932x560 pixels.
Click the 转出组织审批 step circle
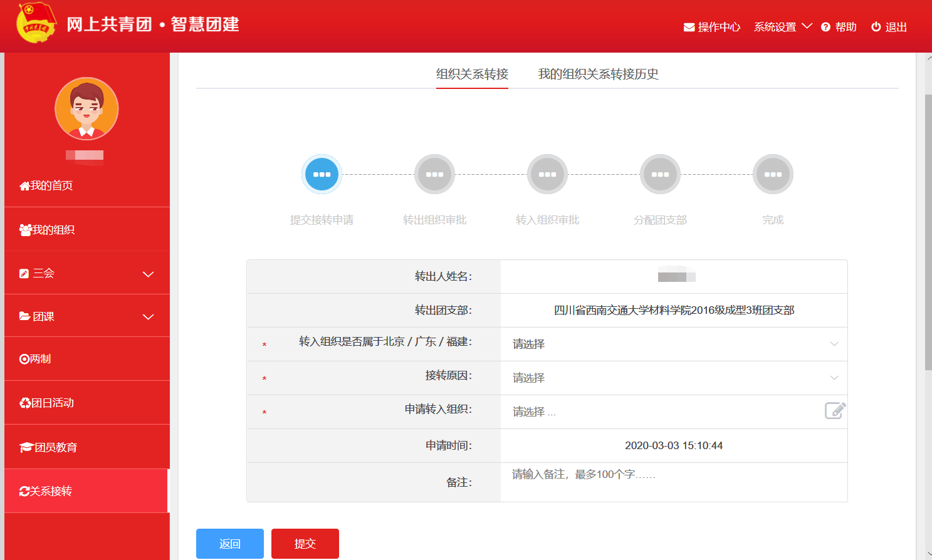[434, 175]
